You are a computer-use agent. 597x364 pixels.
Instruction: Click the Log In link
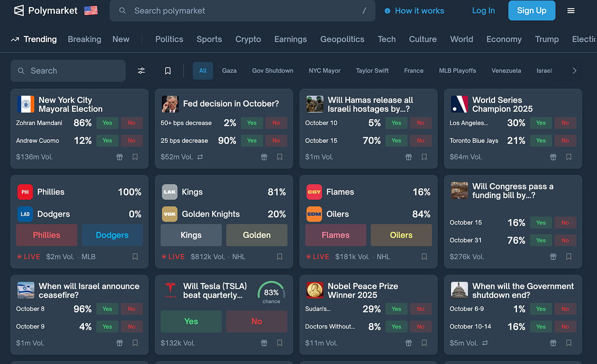(483, 10)
